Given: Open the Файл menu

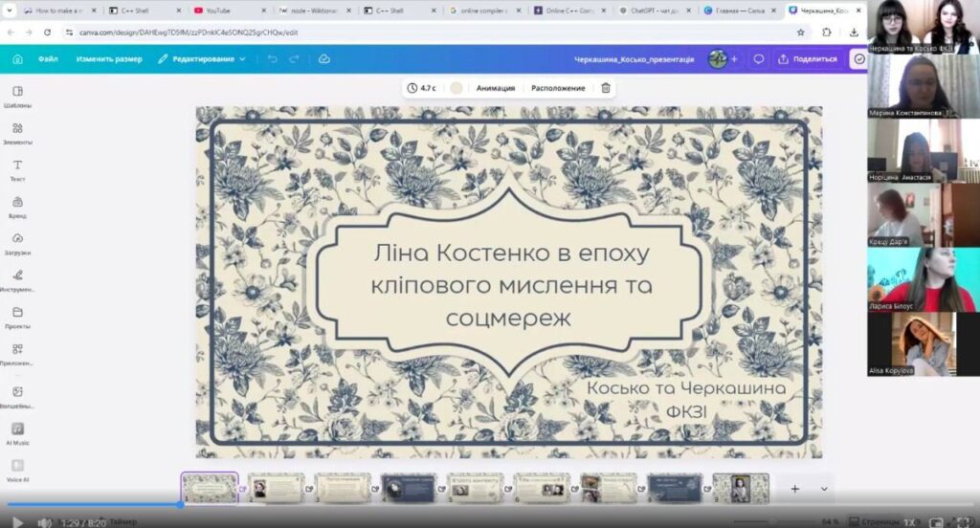Looking at the screenshot, I should pos(48,58).
